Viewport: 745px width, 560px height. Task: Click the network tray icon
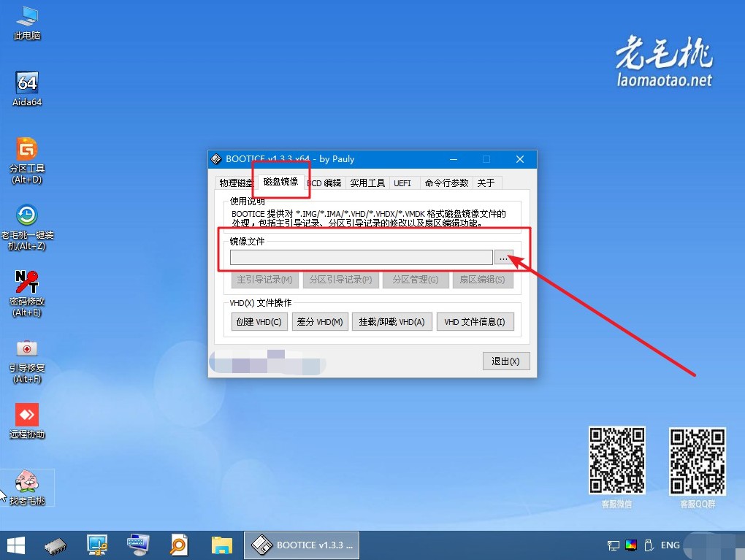click(613, 545)
